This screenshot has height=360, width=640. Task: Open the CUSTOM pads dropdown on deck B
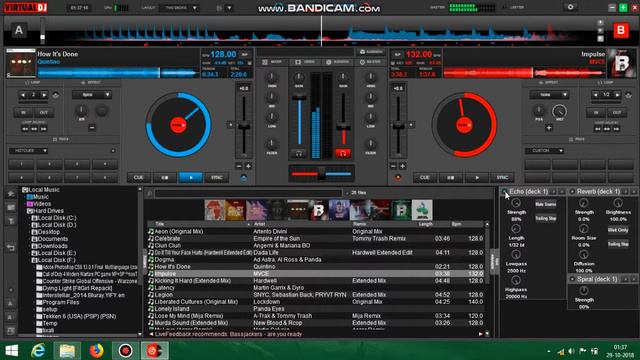point(544,151)
